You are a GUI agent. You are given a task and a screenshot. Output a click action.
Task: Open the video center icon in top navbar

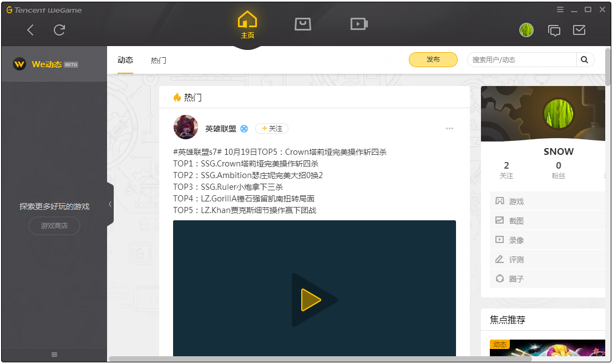(x=358, y=24)
